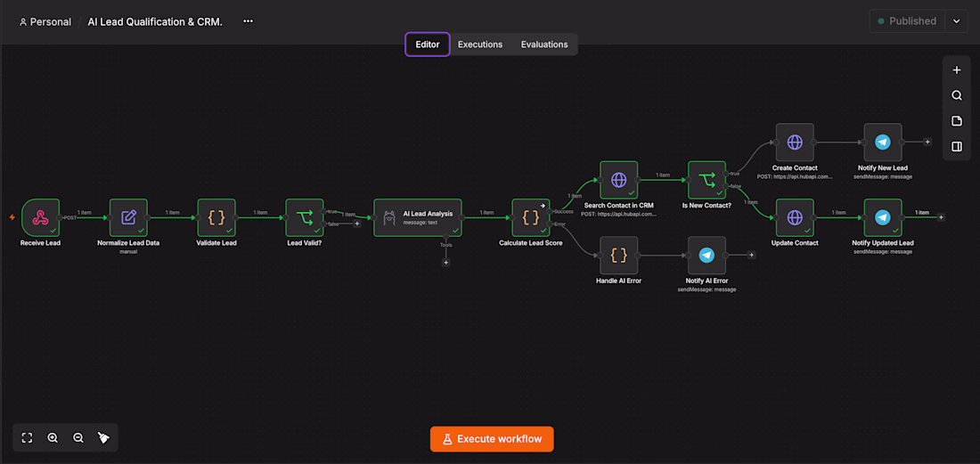The width and height of the screenshot is (980, 464).
Task: Add a node after Notify AI Error
Action: click(x=752, y=255)
